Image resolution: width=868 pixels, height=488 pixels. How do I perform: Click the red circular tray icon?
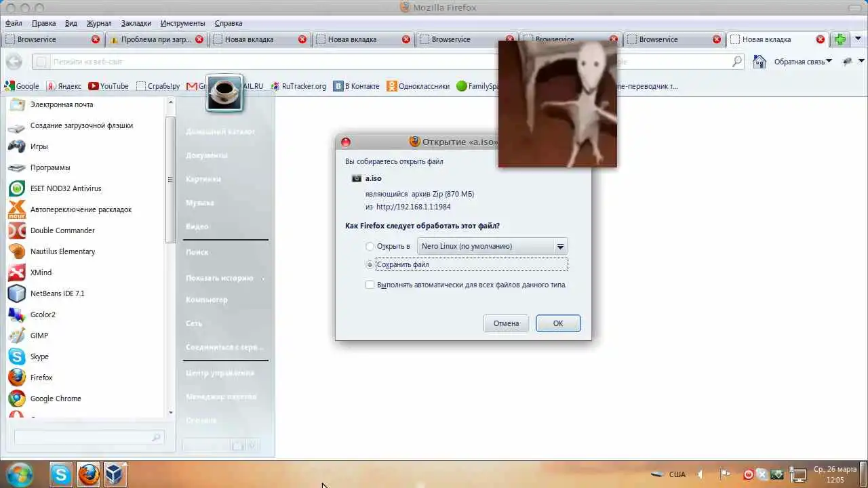(749, 475)
